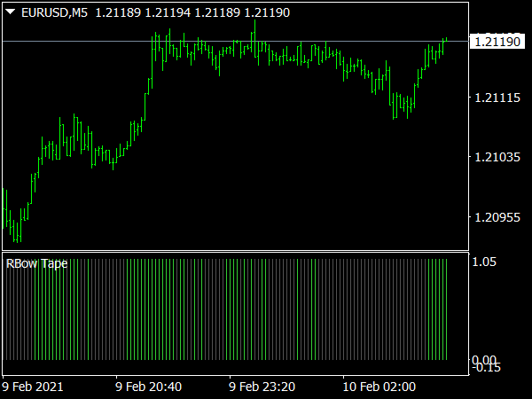Click the 1.20955 price axis label
This screenshot has height=399, width=532.
497,217
